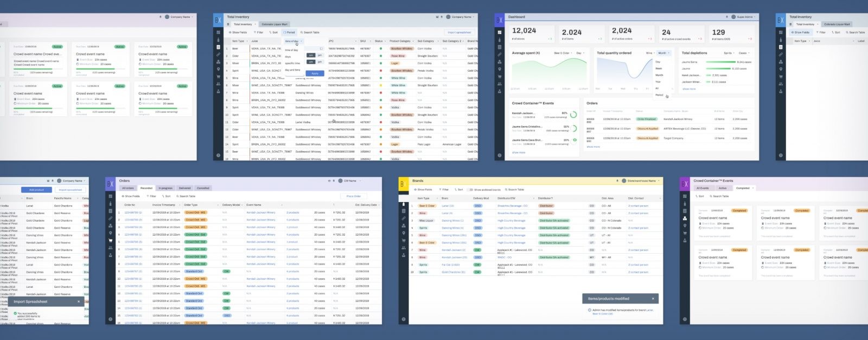868x340 pixels.
Task: Open Store/warehouse Name dropdown in Brands window
Action: pos(641,181)
